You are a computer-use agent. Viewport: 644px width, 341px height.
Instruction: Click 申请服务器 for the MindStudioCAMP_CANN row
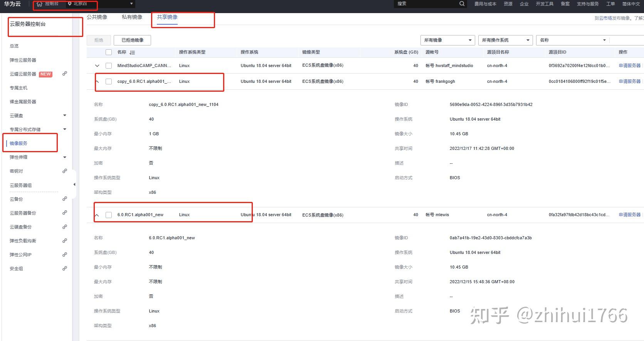[x=630, y=66]
